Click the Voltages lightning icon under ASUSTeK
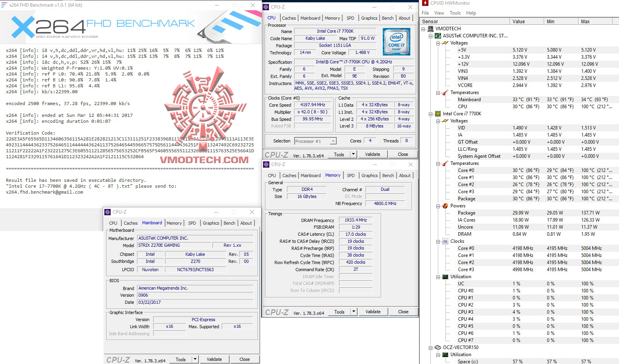 point(445,43)
